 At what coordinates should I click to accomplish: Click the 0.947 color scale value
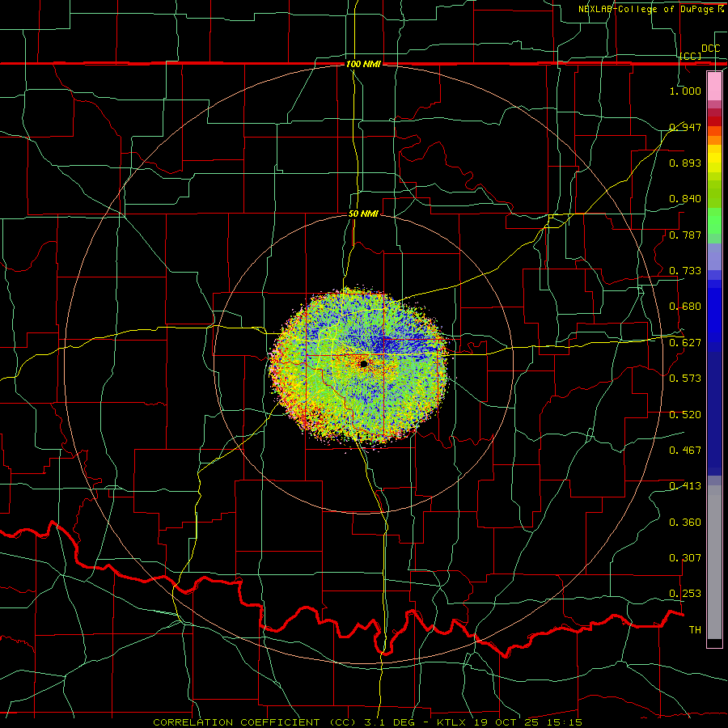(685, 127)
